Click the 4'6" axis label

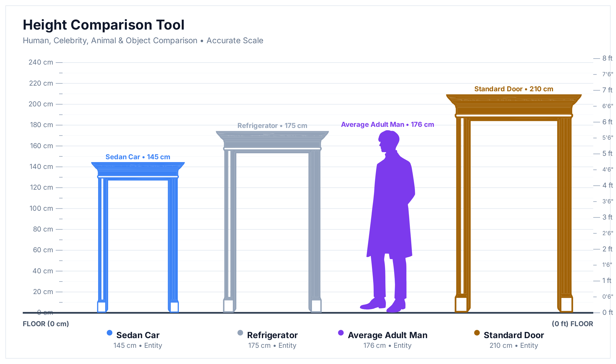coord(608,169)
